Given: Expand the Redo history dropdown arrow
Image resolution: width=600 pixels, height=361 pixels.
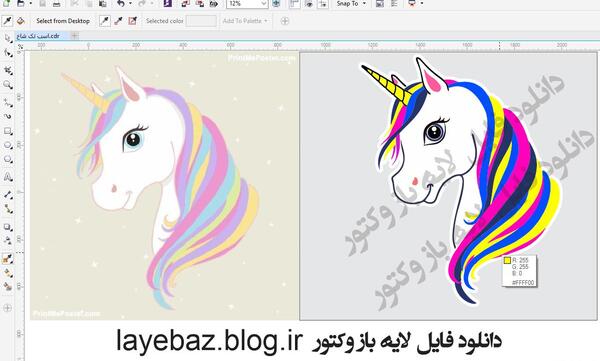Looking at the screenshot, I should 151,3.
